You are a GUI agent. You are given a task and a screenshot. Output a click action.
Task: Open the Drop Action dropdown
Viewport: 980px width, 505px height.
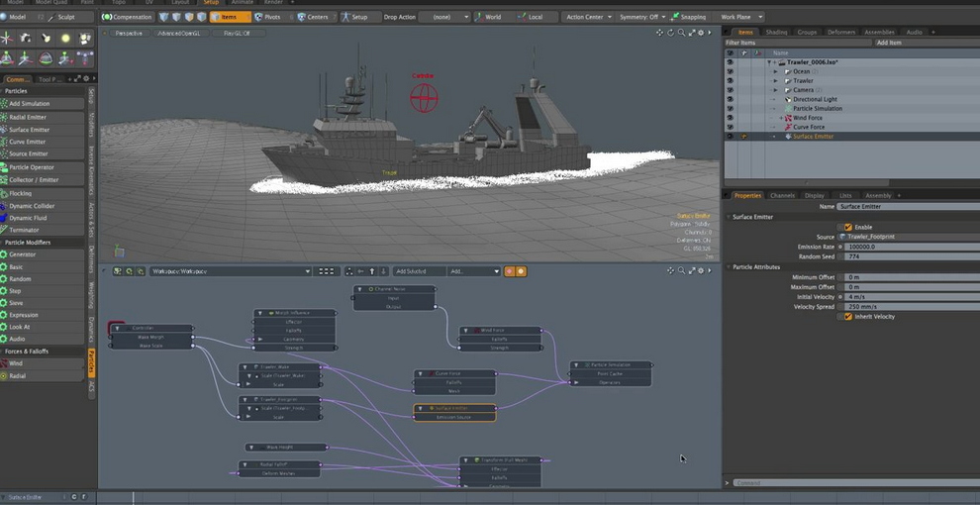443,17
